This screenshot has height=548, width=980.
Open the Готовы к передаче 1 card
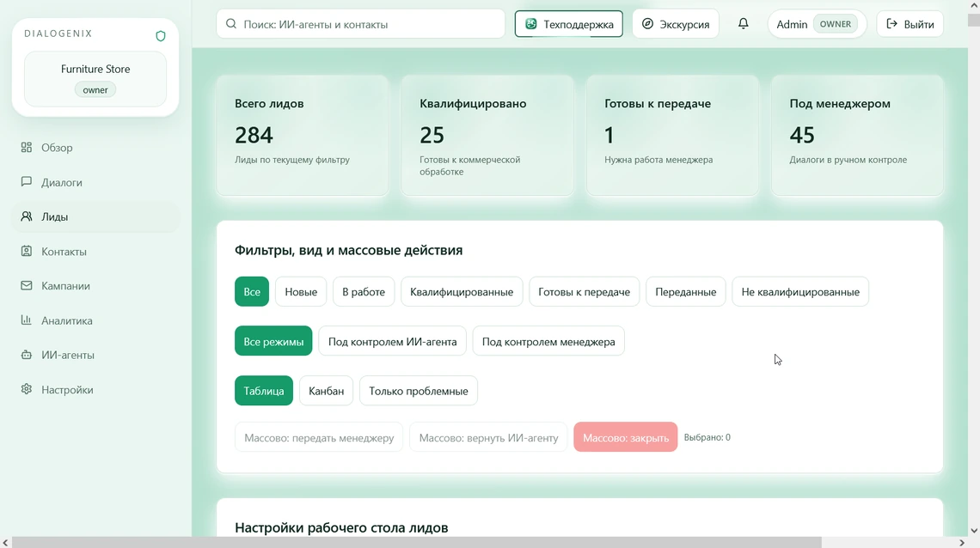pos(672,136)
